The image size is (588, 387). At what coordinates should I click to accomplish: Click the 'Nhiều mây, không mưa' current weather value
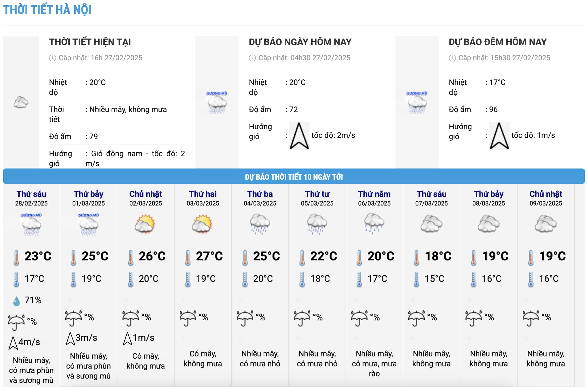point(128,110)
